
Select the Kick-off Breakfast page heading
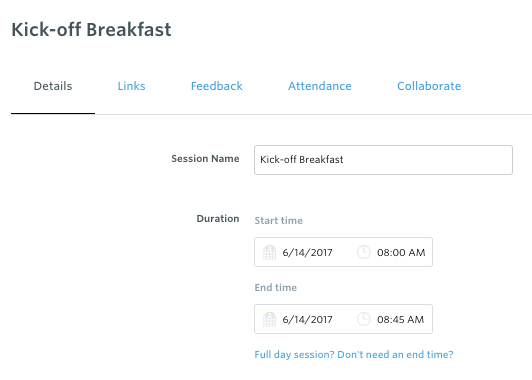coord(91,30)
